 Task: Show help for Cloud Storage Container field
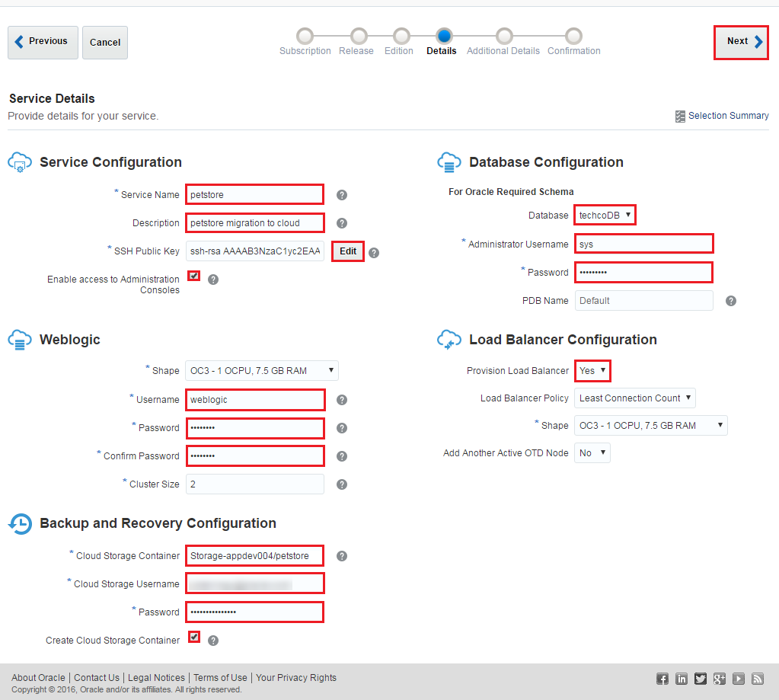click(342, 556)
